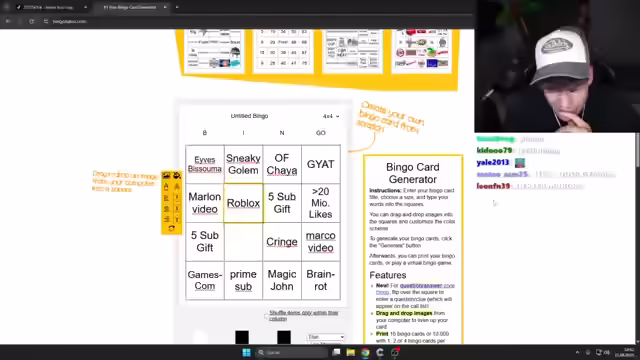Pick the second black color swatch below card
The image size is (640, 360).
point(284,337)
